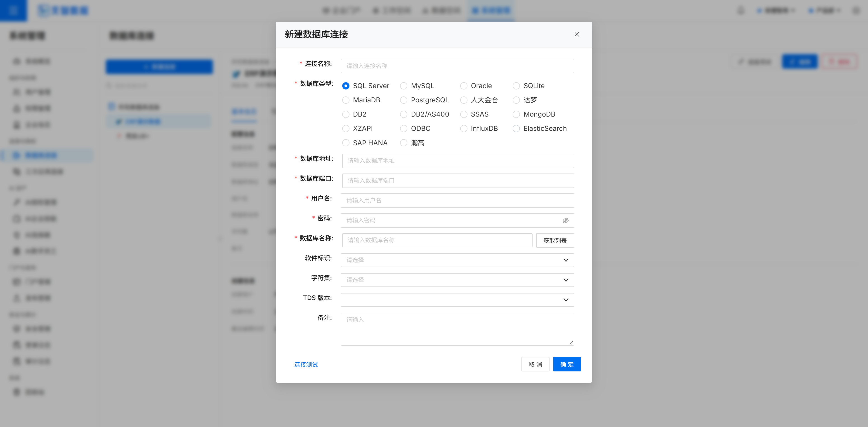Select 人大金仓 database type

tap(464, 100)
